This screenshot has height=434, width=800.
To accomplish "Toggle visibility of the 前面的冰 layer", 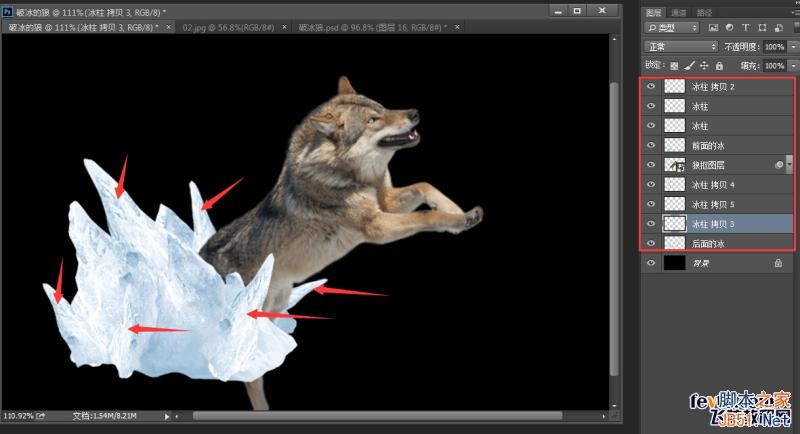I will (651, 145).
